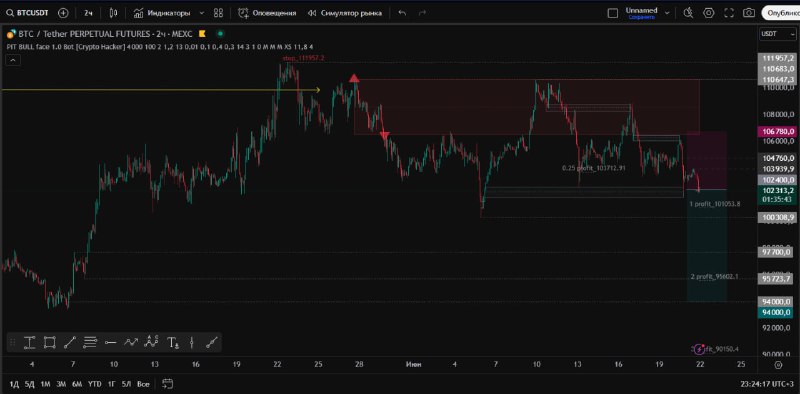The height and width of the screenshot is (394, 800).
Task: Open the go-to-date calendar icon
Action: [x=167, y=383]
